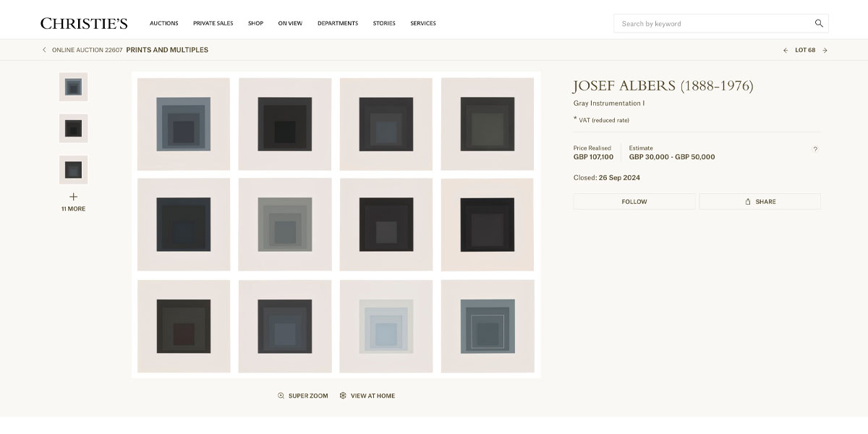This screenshot has height=434, width=868.
Task: Click LOT 68 label
Action: [x=805, y=50]
